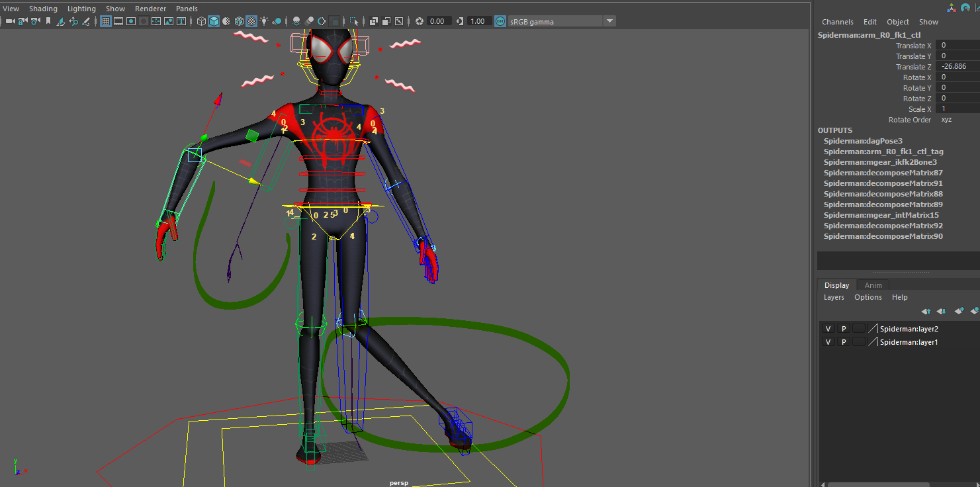Click the Isolate Select icon
980x487 pixels.
[354, 21]
